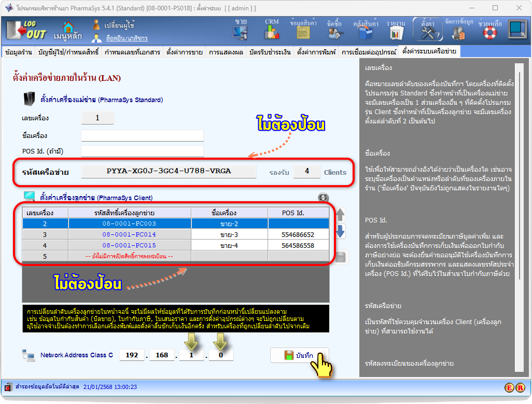Click the network code PYYA-XG0J field

(x=169, y=171)
